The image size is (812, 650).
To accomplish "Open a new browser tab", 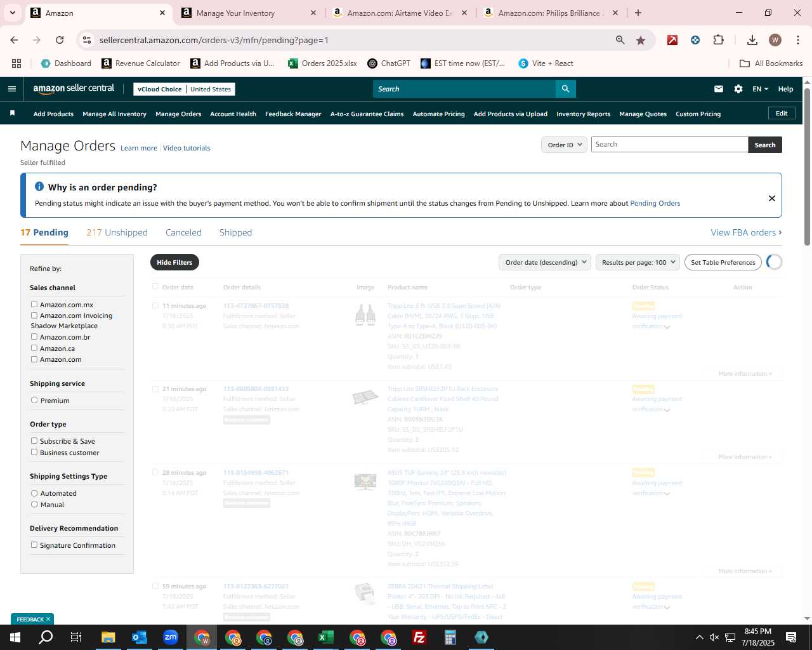I will click(x=638, y=13).
